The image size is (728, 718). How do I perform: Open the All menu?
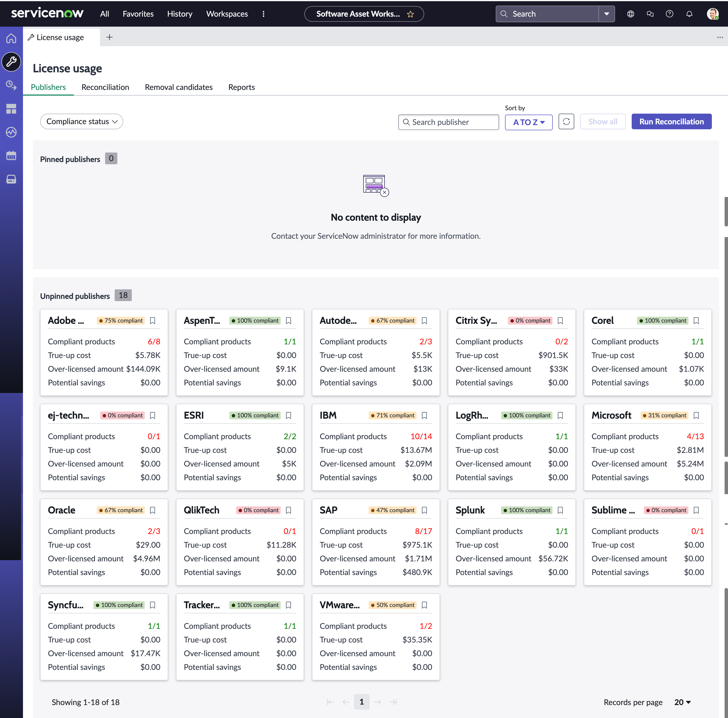point(104,14)
